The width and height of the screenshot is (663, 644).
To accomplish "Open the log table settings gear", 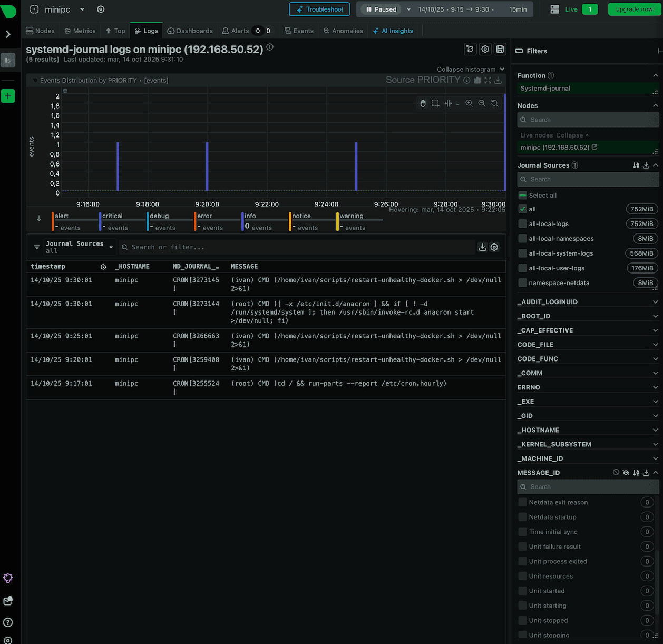I will click(x=494, y=247).
